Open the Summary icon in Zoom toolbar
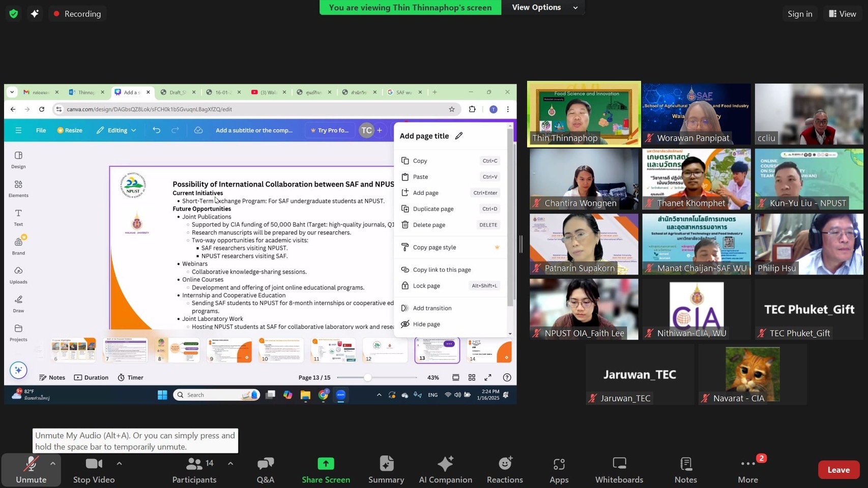 tap(386, 464)
